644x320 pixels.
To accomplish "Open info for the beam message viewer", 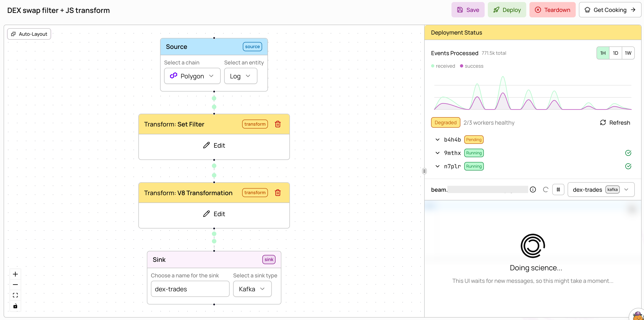I will (533, 189).
